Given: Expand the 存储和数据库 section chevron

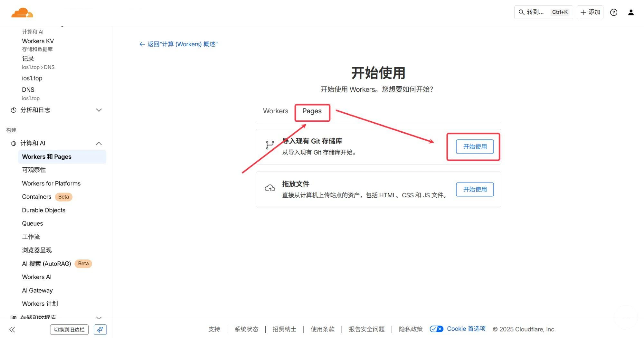Looking at the screenshot, I should (99, 317).
